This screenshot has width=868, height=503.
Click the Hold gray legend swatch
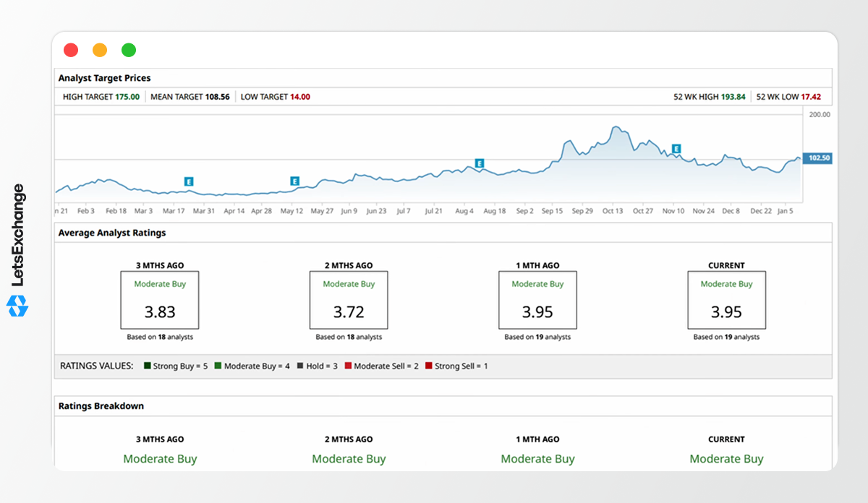[x=299, y=366]
